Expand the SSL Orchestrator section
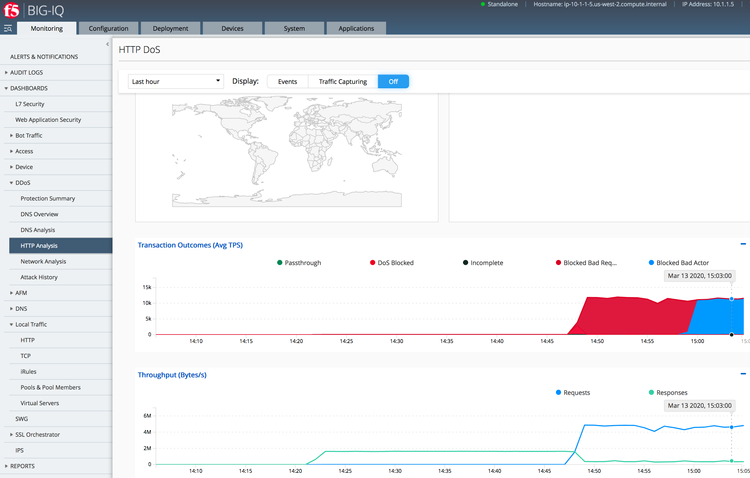Viewport: 750px width, 478px height. click(12, 435)
